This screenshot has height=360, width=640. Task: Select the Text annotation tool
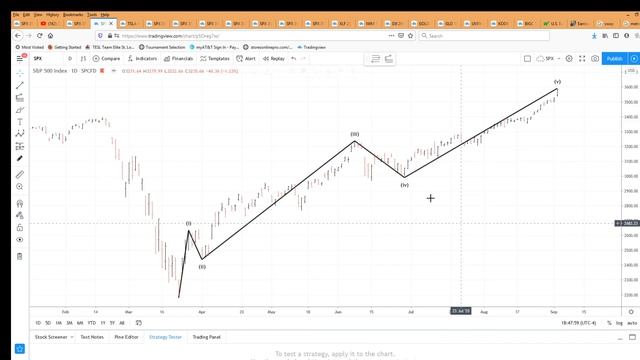click(x=20, y=122)
